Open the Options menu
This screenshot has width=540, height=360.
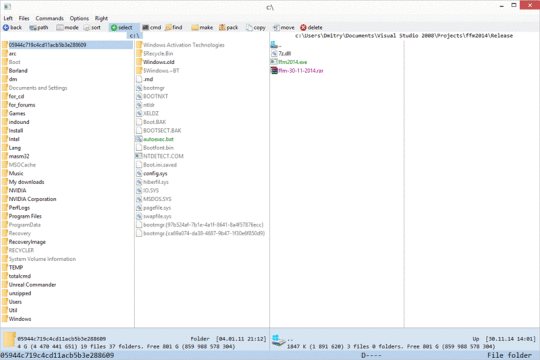(x=79, y=18)
